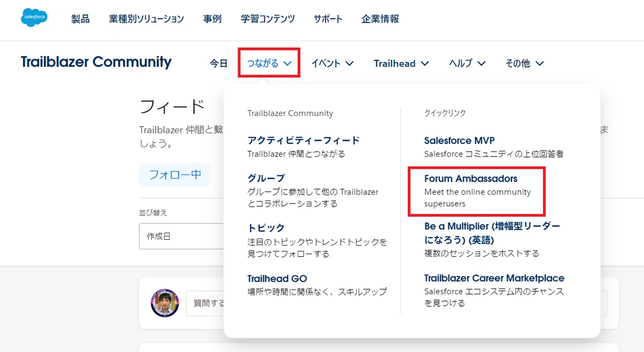
Task: Click the Salesforce cloud logo
Action: (x=34, y=18)
